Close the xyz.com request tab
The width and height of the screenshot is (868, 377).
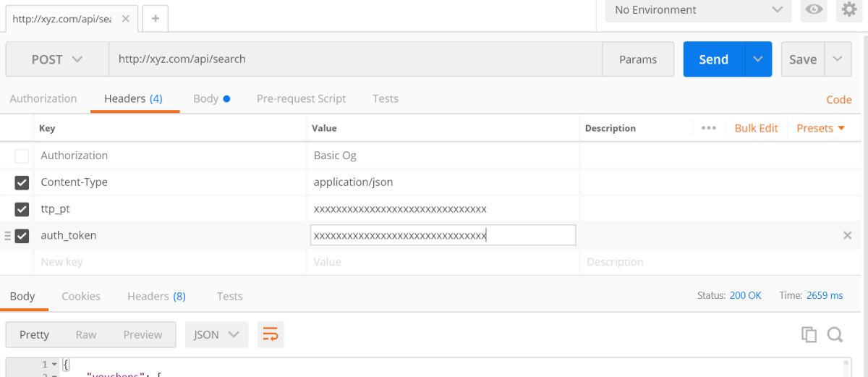click(x=125, y=19)
